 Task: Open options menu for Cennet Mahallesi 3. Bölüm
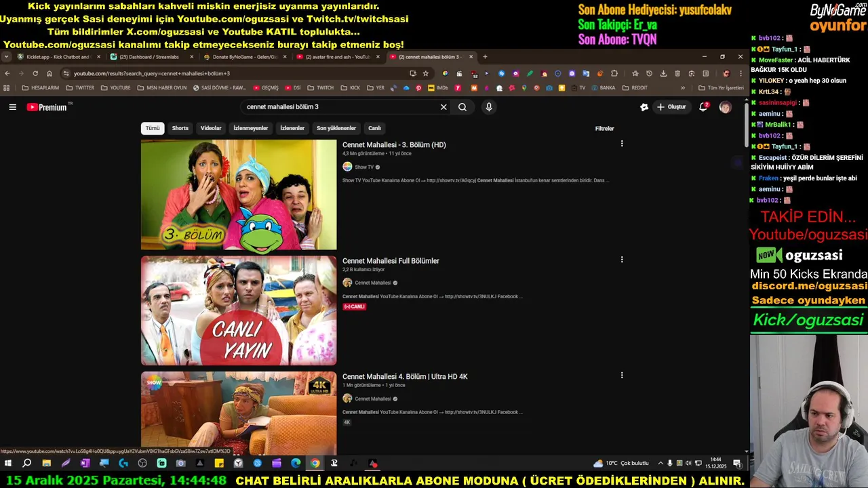pos(622,144)
